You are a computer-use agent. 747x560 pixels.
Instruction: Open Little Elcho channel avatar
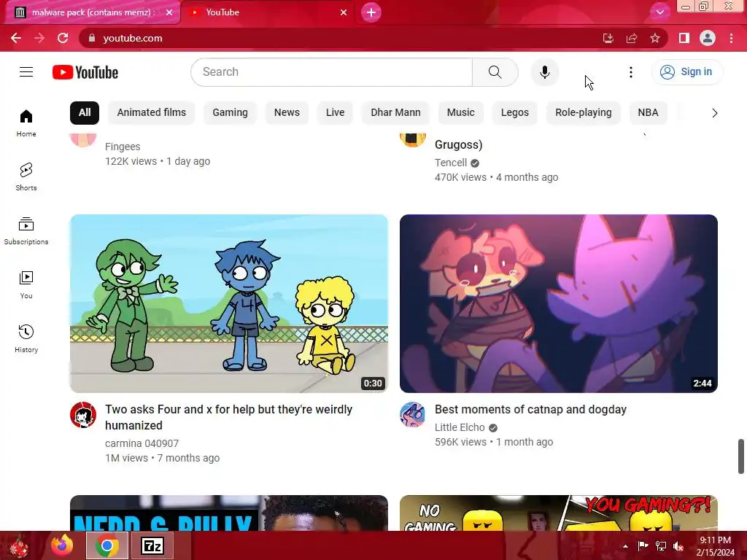point(413,415)
